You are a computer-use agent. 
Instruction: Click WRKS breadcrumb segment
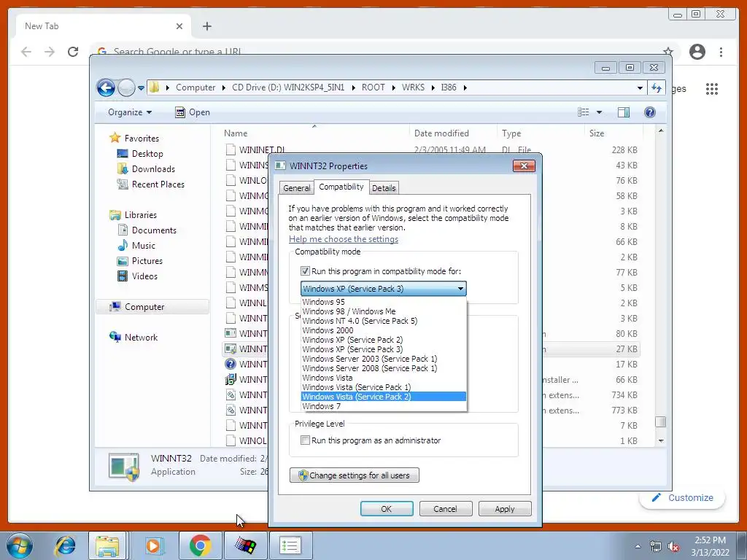[x=413, y=87]
